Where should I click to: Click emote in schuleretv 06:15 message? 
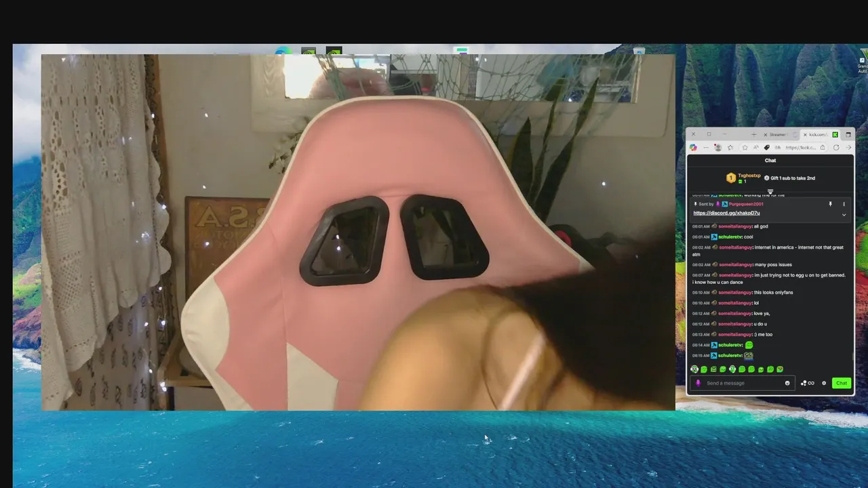pos(749,356)
